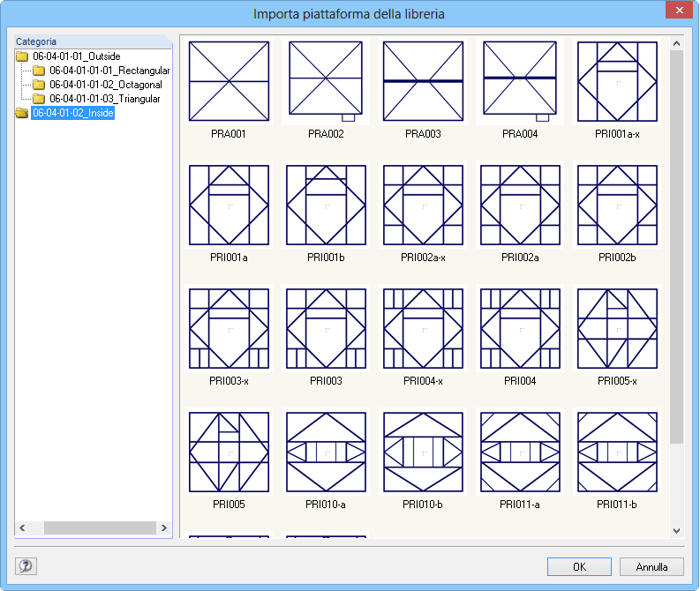This screenshot has height=591, width=700.
Task: Select the 06-04-01-02_Inside category
Action: 72,113
